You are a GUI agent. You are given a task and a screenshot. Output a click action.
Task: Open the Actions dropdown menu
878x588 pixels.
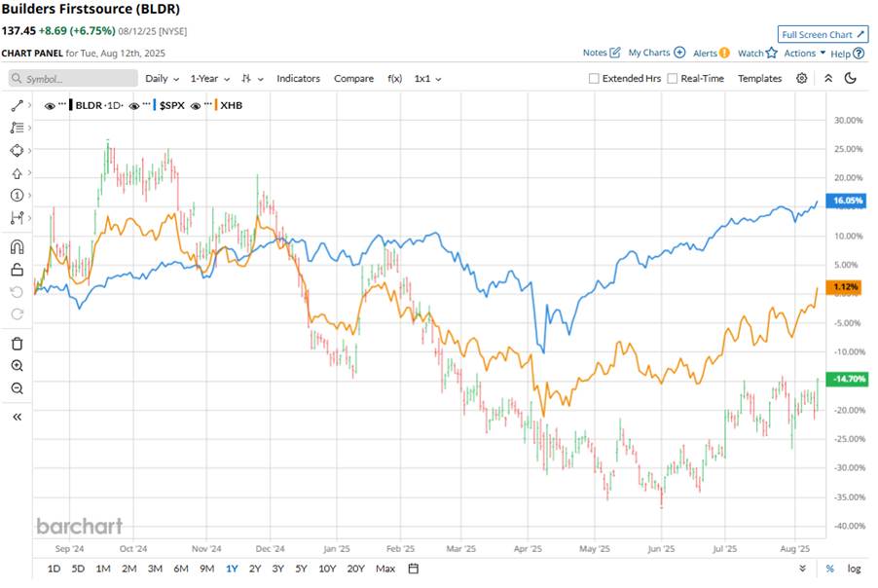(x=805, y=53)
